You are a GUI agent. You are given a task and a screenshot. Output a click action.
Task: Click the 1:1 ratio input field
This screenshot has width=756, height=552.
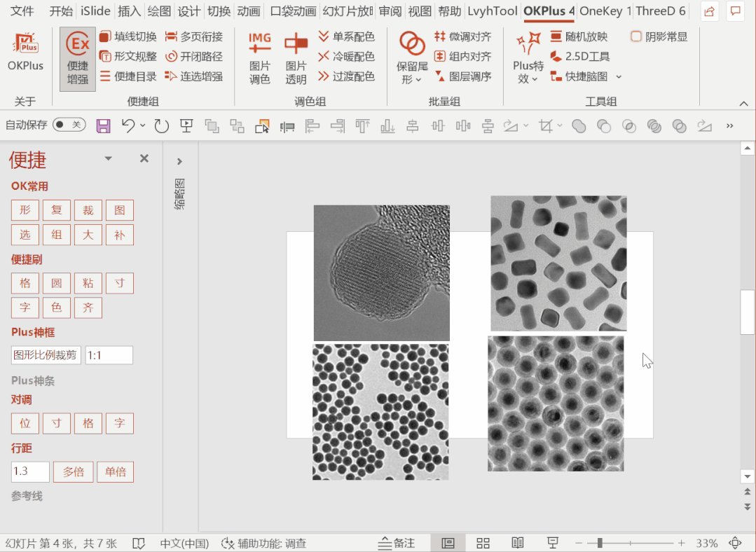pyautogui.click(x=109, y=355)
